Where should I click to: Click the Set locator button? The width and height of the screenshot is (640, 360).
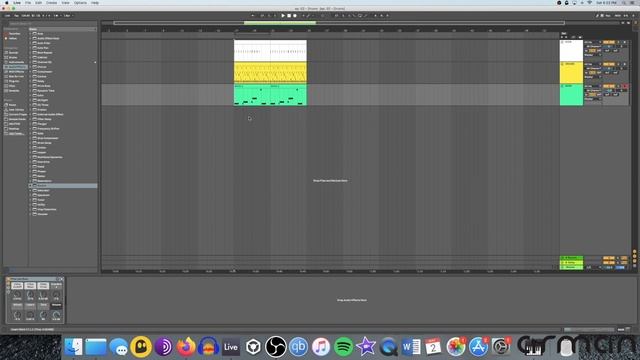(564, 33)
